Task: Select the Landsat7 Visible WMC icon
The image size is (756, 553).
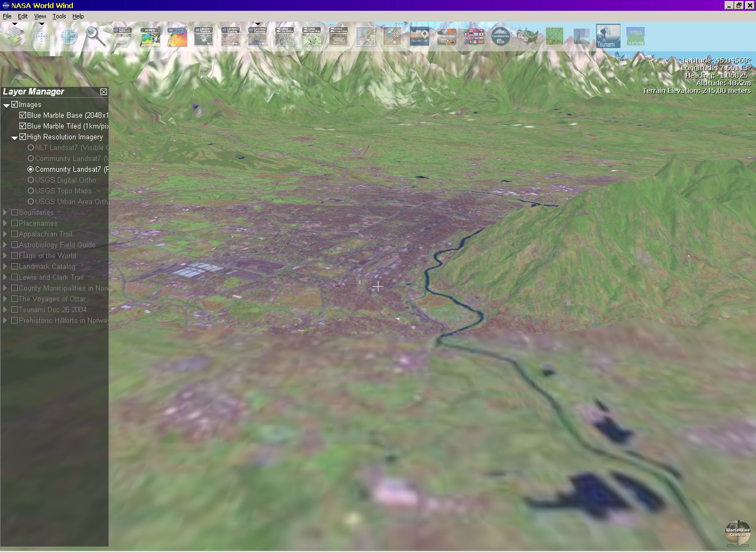Action: click(x=231, y=36)
